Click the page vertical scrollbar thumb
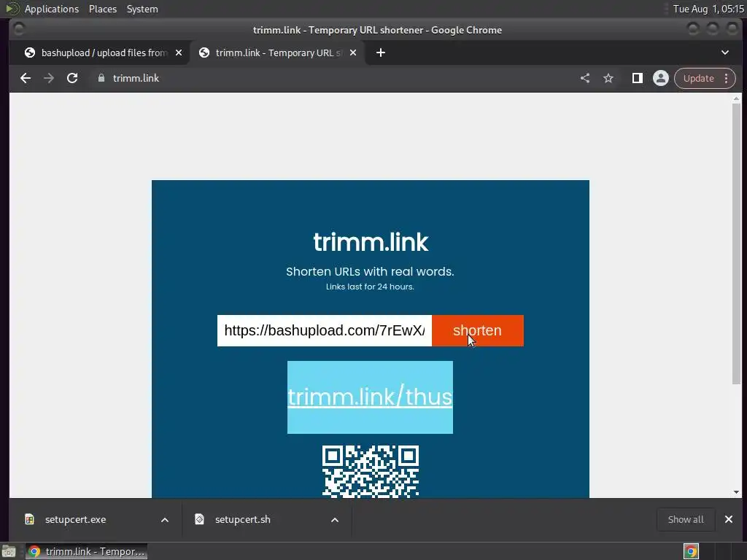This screenshot has height=560, width=747. [x=737, y=243]
